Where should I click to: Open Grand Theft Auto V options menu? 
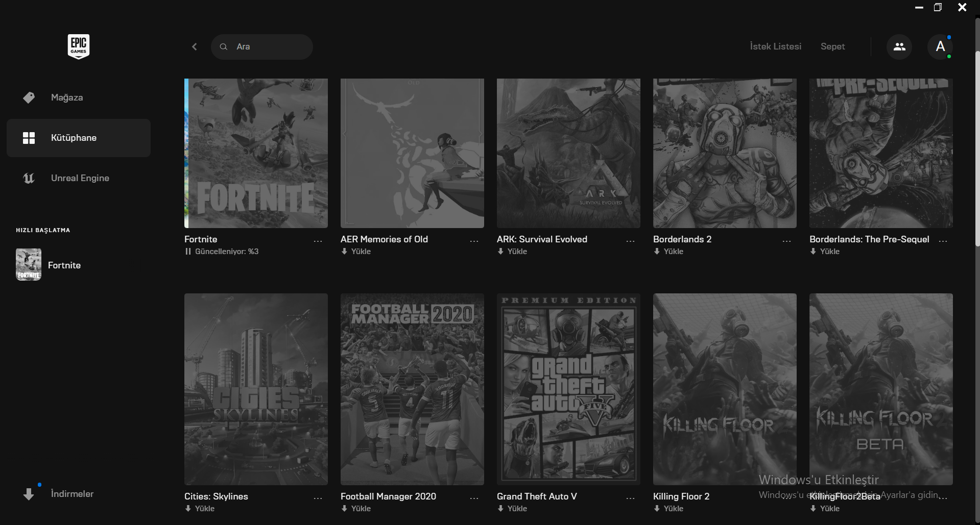pos(630,498)
